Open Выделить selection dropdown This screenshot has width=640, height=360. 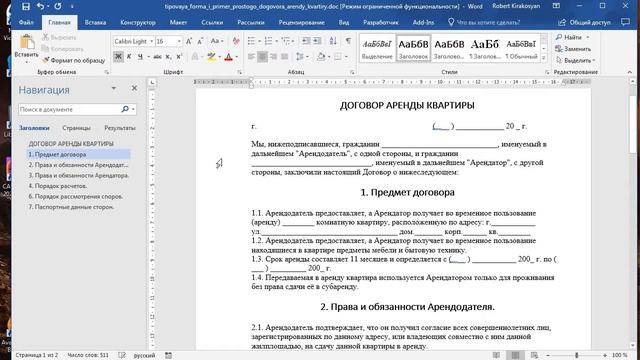[x=576, y=60]
